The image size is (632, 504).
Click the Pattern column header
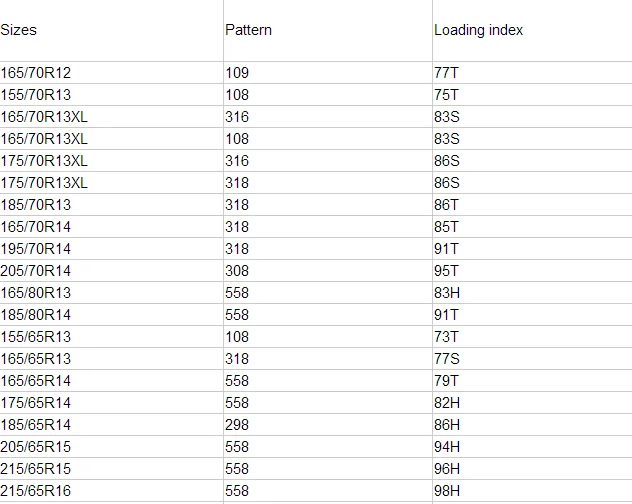point(248,30)
